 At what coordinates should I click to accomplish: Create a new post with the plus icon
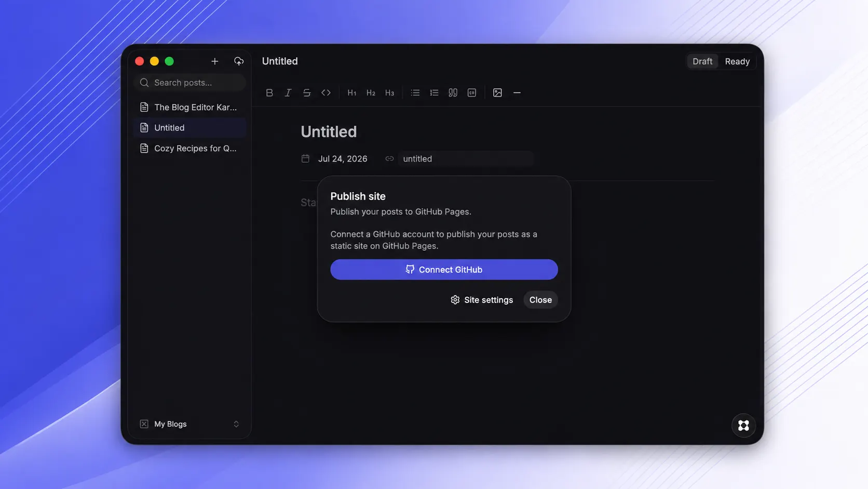tap(215, 61)
